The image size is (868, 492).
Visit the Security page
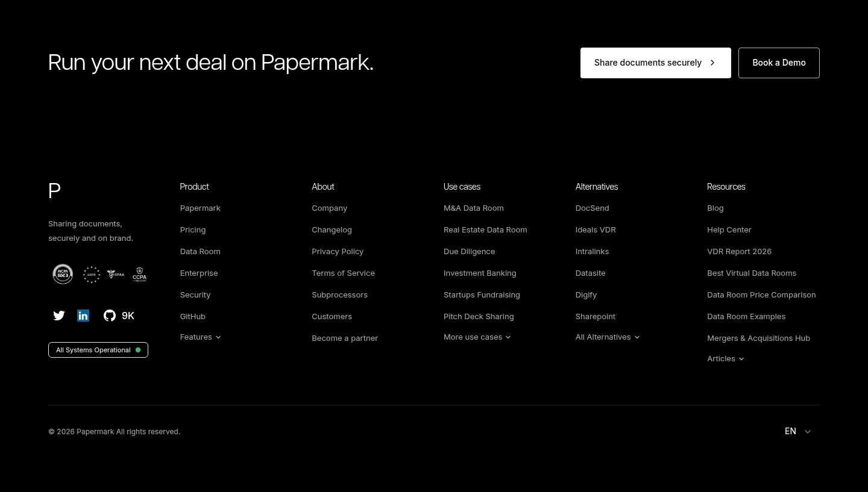(195, 294)
